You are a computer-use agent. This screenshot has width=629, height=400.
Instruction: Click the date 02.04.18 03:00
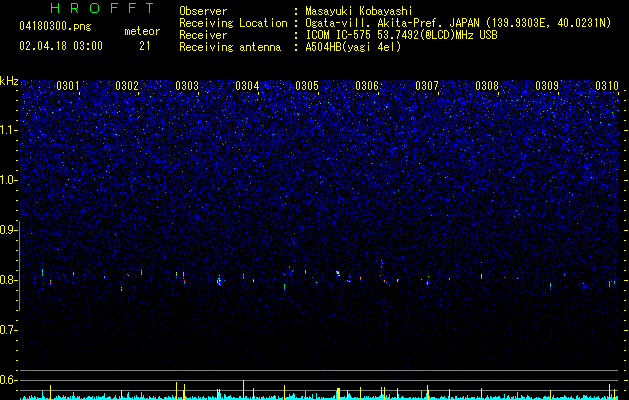(61, 46)
